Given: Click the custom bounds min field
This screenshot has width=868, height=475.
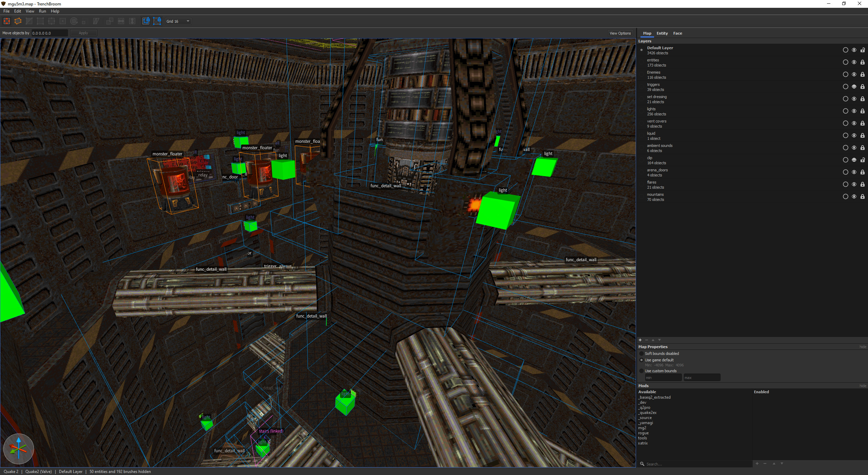Looking at the screenshot, I should click(x=663, y=378).
